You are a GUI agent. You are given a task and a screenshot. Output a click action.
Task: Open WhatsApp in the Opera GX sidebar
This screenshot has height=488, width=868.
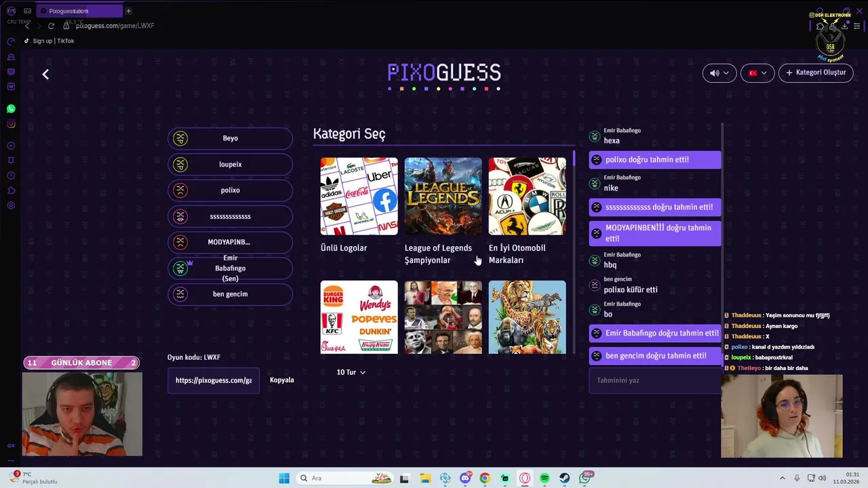tap(11, 108)
